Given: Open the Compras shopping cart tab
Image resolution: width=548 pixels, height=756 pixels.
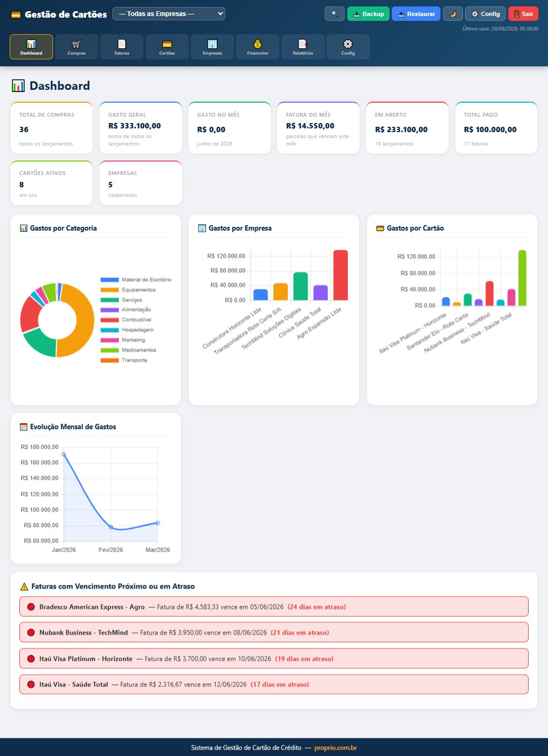Looking at the screenshot, I should pos(77,47).
